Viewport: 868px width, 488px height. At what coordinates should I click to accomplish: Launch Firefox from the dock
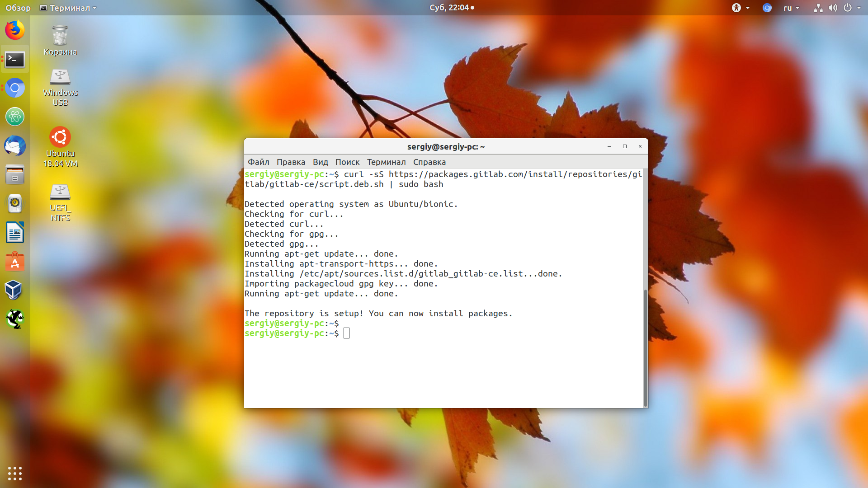(15, 30)
